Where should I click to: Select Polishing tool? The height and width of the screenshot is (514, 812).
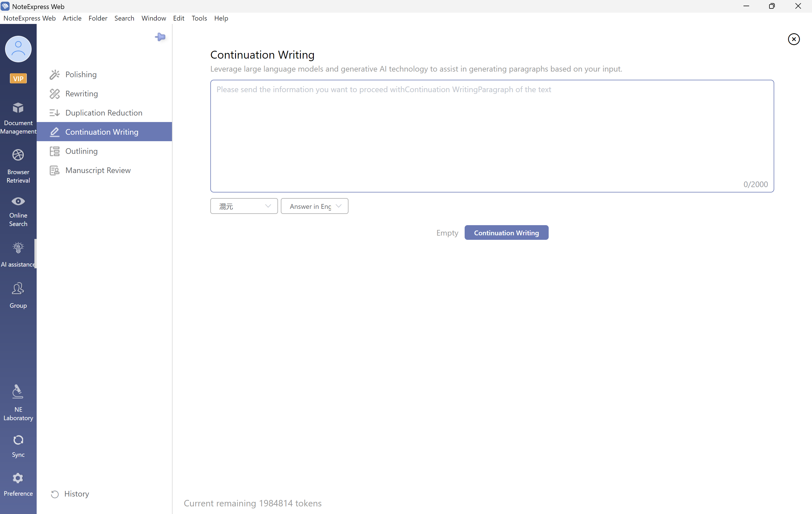pyautogui.click(x=105, y=74)
